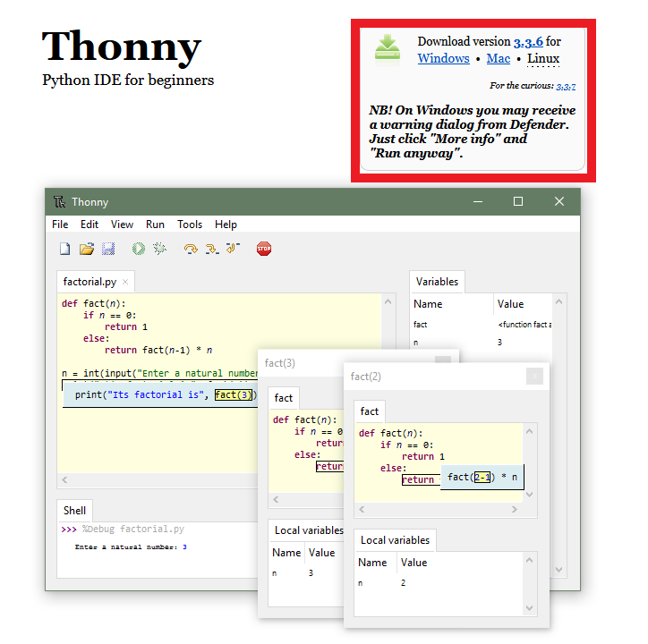648x644 pixels.
Task: Click Variables panel scroll up arrow
Action: tap(558, 301)
